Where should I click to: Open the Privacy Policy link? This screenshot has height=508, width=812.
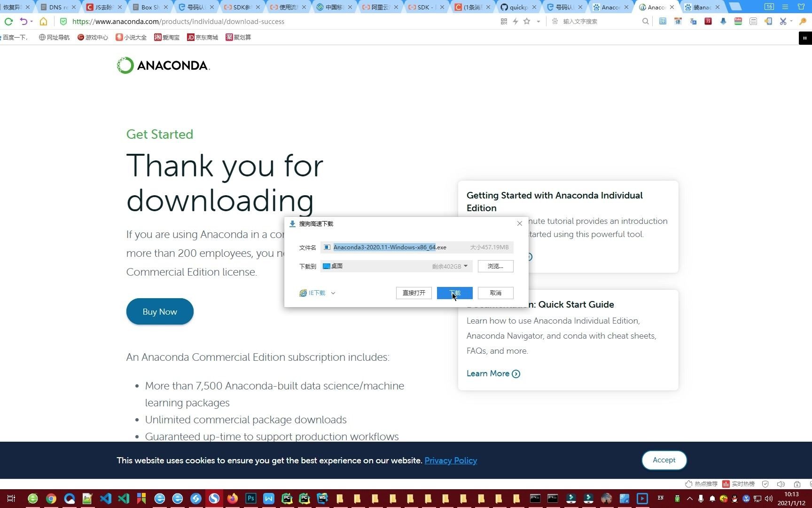[x=451, y=460]
